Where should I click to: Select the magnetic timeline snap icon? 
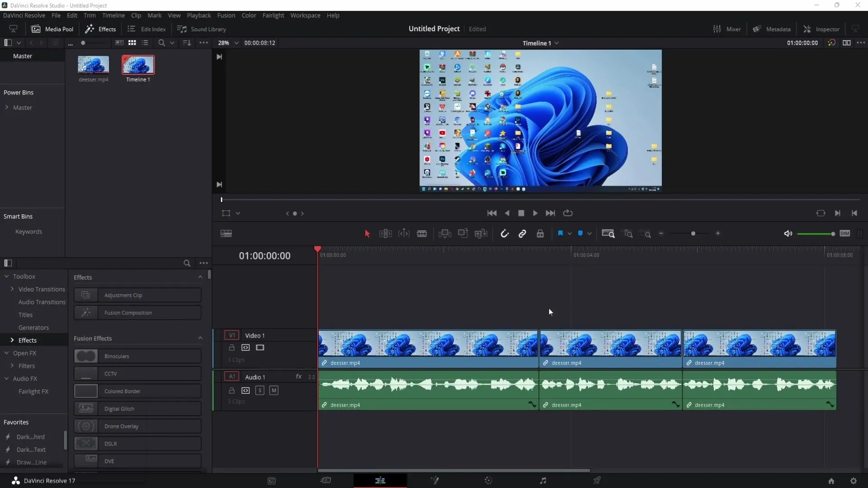pos(505,234)
